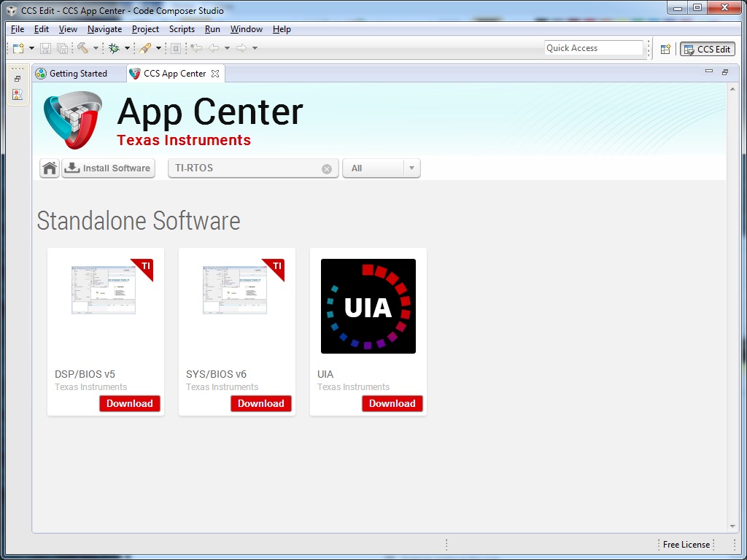Click the flashlight Search icon
The height and width of the screenshot is (560, 747).
(146, 48)
